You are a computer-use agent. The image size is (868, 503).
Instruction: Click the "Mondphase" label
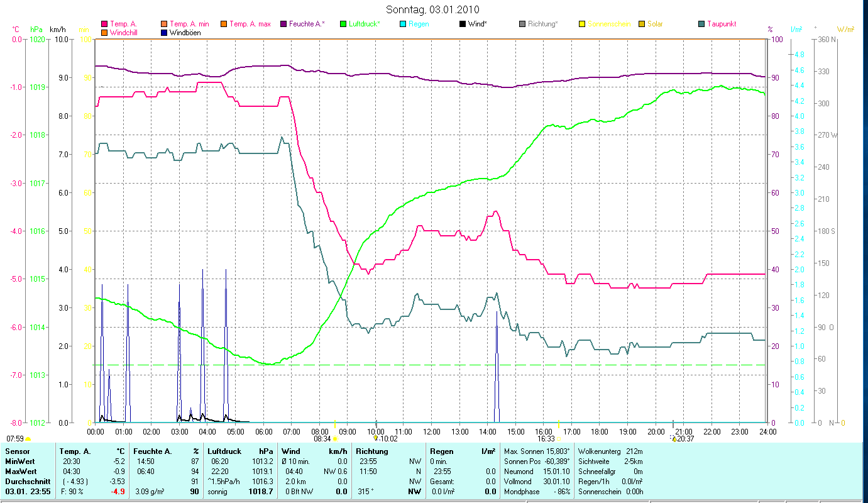(521, 492)
